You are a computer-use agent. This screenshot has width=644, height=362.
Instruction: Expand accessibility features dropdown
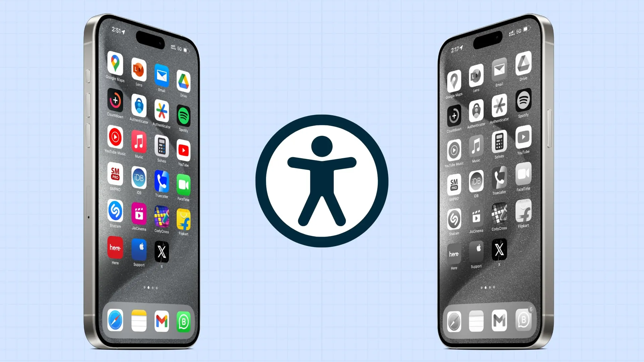click(x=322, y=181)
